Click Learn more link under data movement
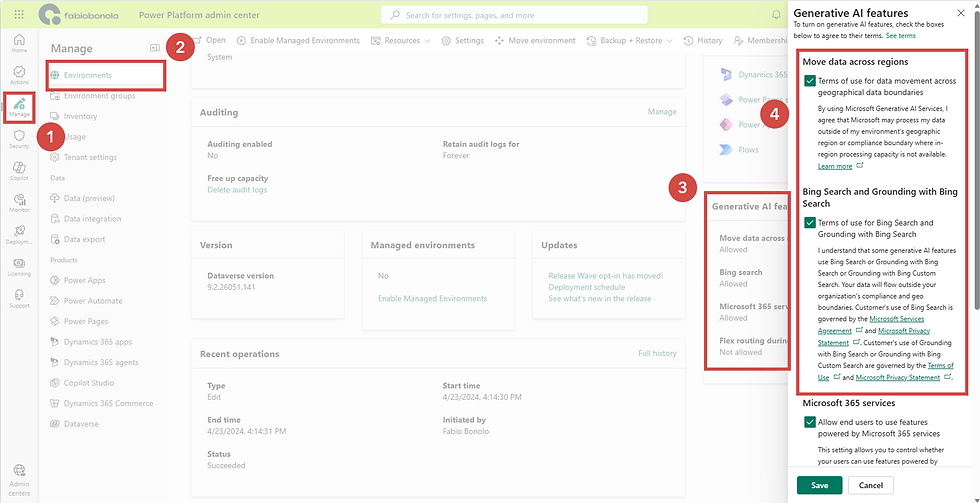980x503 pixels. (x=835, y=166)
